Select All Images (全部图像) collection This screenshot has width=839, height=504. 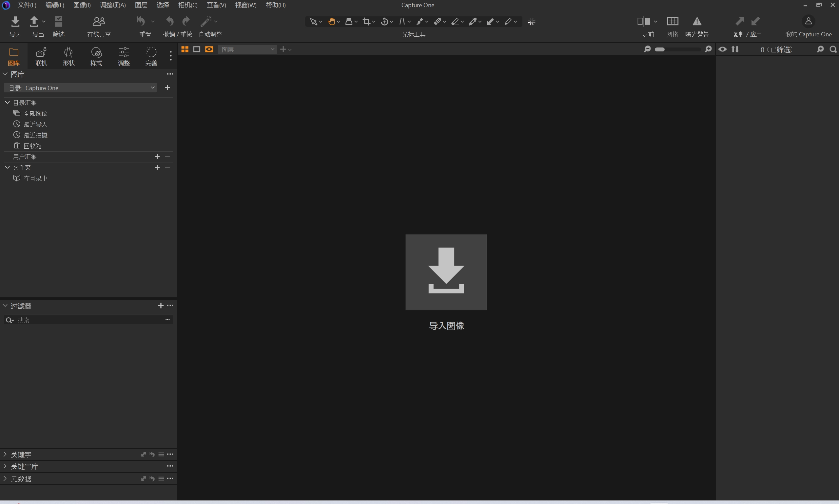tap(35, 113)
